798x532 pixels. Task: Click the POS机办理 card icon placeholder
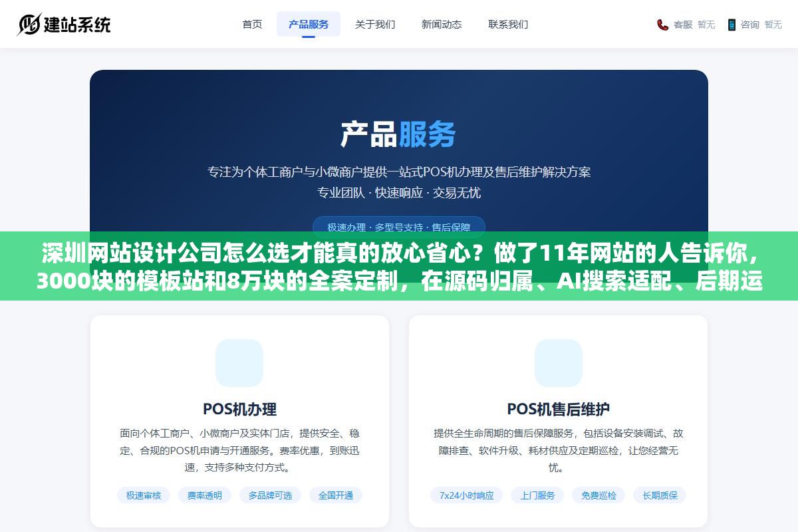[x=239, y=363]
